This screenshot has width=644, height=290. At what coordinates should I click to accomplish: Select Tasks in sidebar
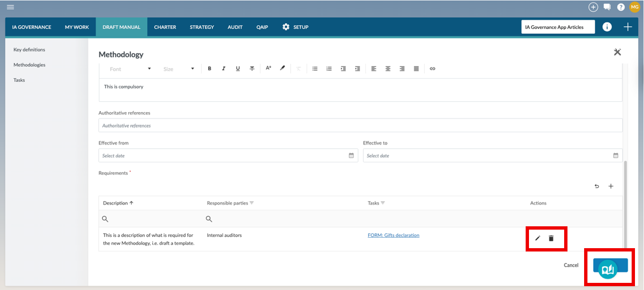(19, 80)
